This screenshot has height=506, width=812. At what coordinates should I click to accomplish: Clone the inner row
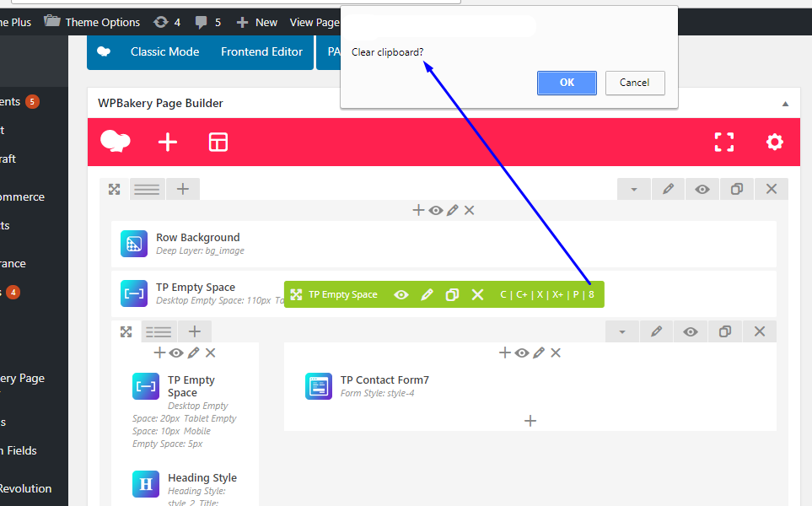tap(725, 332)
